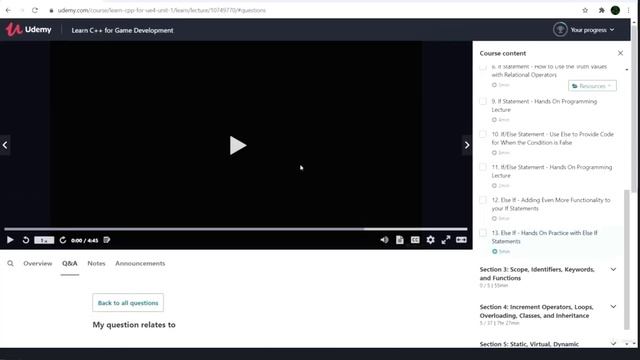Screen dimensions: 640x360
Task: Go to the previous lecture
Action: pos(5,145)
